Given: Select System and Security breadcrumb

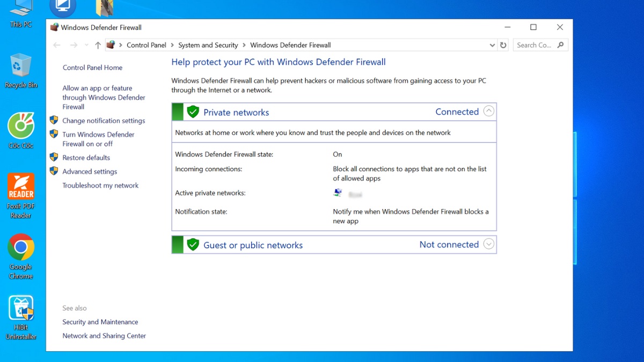Looking at the screenshot, I should [208, 45].
